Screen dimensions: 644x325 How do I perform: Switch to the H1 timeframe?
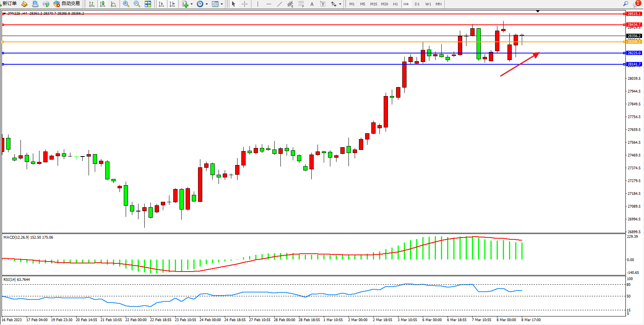[x=395, y=4]
